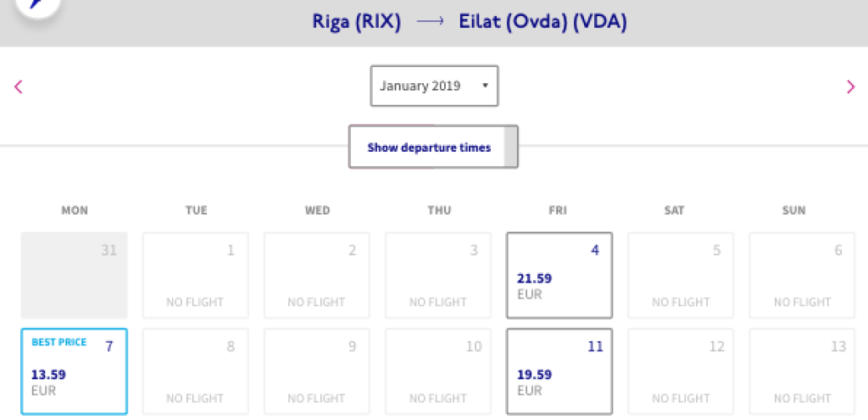The height and width of the screenshot is (420, 868).
Task: Go to previous month with left arrow
Action: 19,86
